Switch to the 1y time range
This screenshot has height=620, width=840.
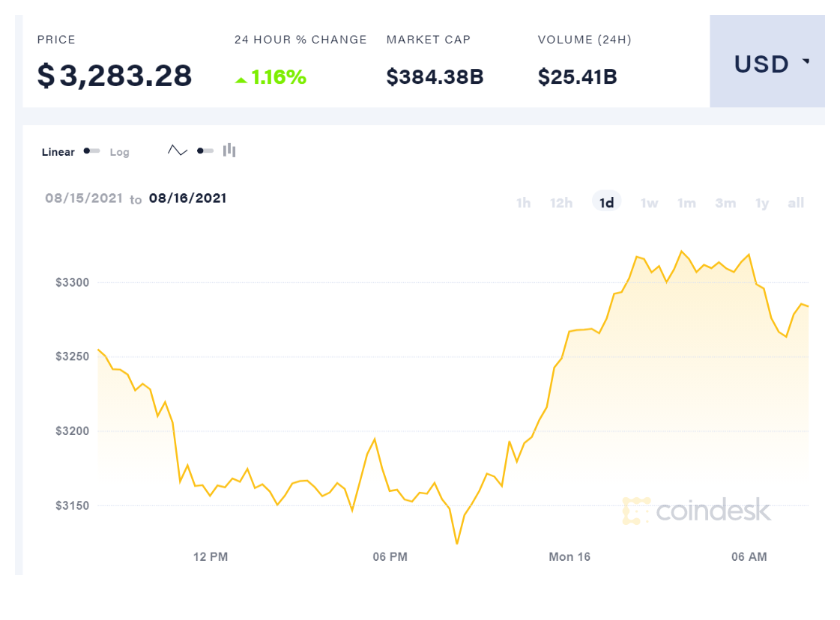[762, 203]
